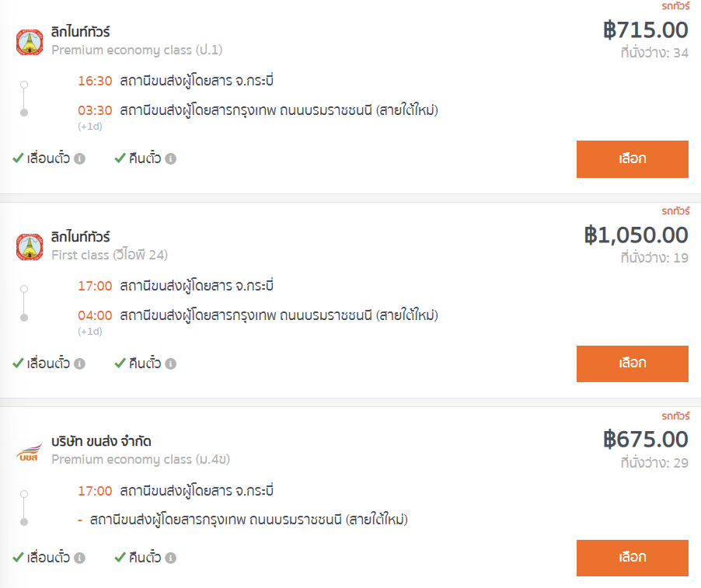Open the info icon next to คืนตั๋ว on the 16:30 trip
Viewport: 701px width, 588px height.
click(171, 158)
